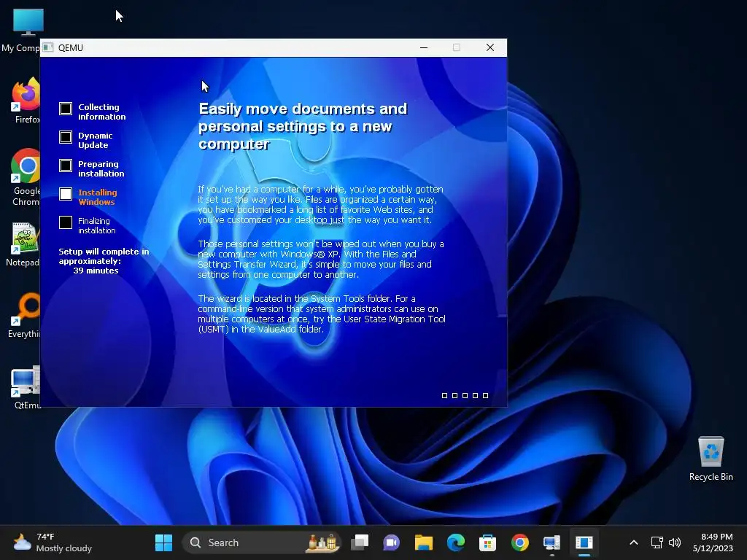Viewport: 747px width, 560px height.
Task: Click the third setup progress square
Action: 465,396
